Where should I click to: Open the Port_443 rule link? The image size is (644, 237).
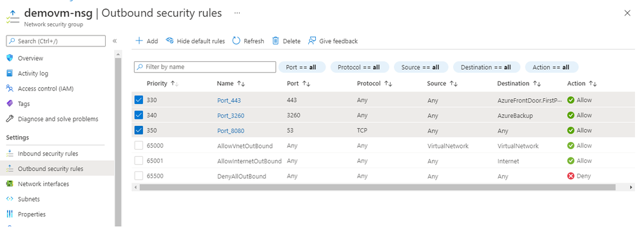[229, 100]
